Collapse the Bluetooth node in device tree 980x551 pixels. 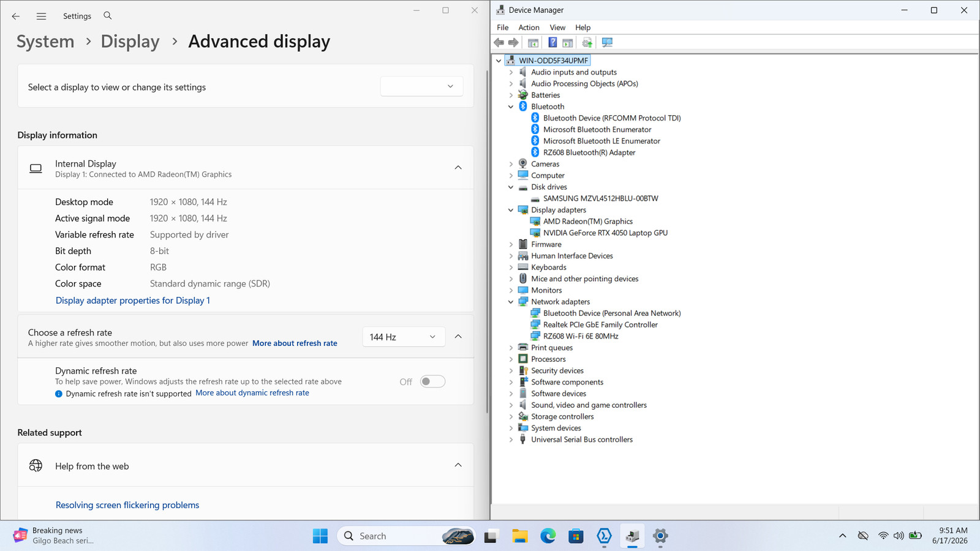511,107
